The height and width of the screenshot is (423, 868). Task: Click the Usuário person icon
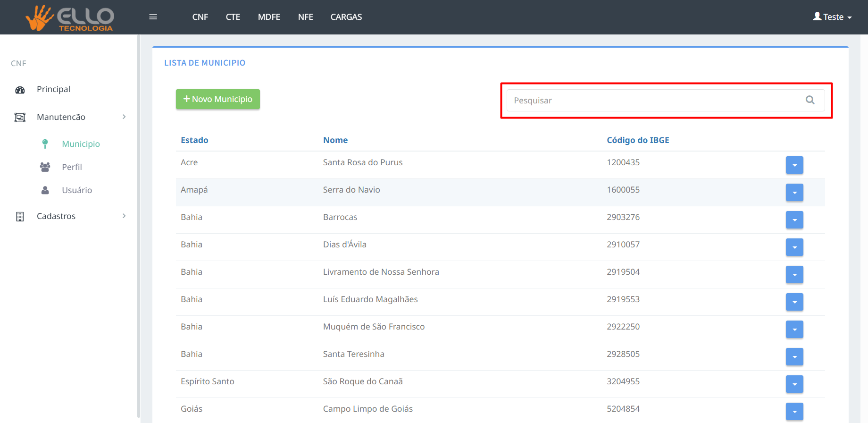[45, 190]
